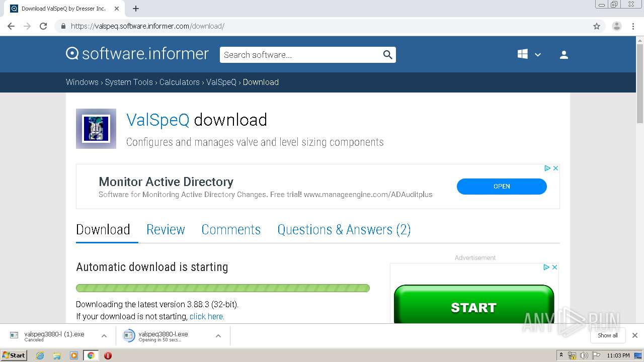This screenshot has width=644, height=362.
Task: Click the Action Center flag icon
Action: point(596,355)
